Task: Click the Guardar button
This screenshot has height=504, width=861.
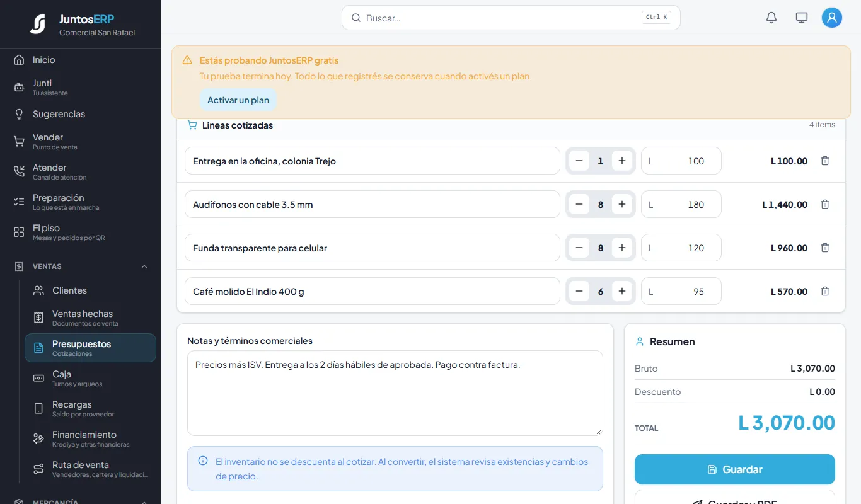Action: [x=735, y=469]
